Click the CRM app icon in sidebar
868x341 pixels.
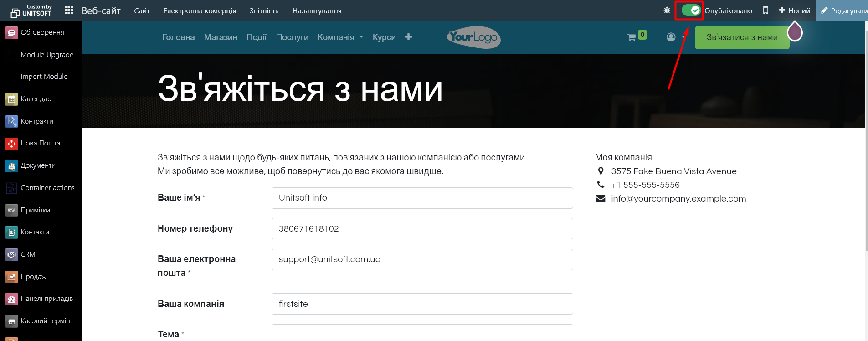coord(12,254)
